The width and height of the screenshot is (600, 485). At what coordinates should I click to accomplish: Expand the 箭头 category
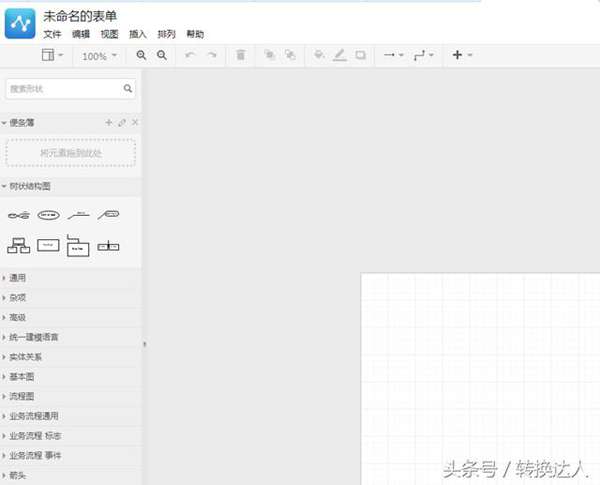point(71,475)
